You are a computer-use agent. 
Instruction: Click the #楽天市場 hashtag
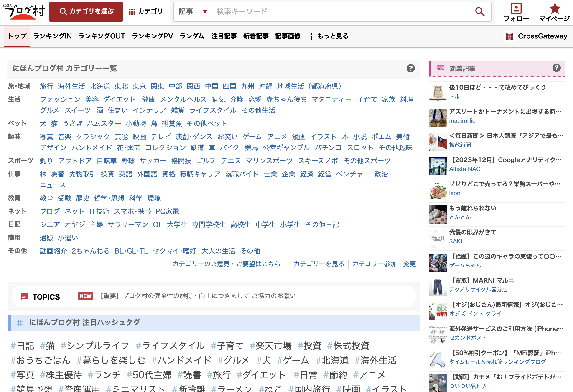coord(270,346)
